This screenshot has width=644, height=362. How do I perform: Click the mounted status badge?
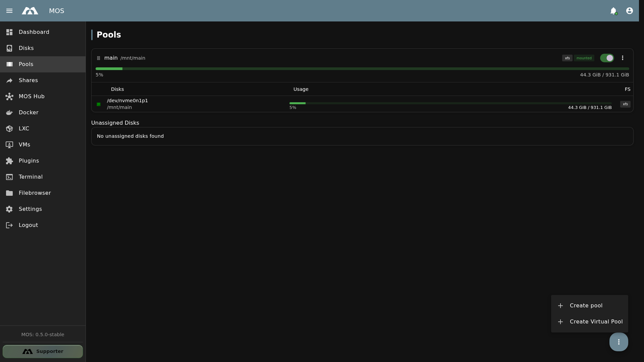tap(584, 58)
